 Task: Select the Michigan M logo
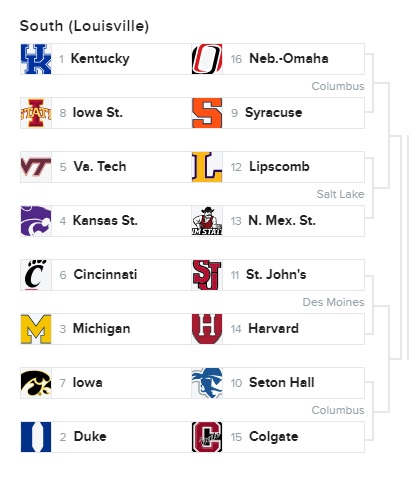coord(36,329)
